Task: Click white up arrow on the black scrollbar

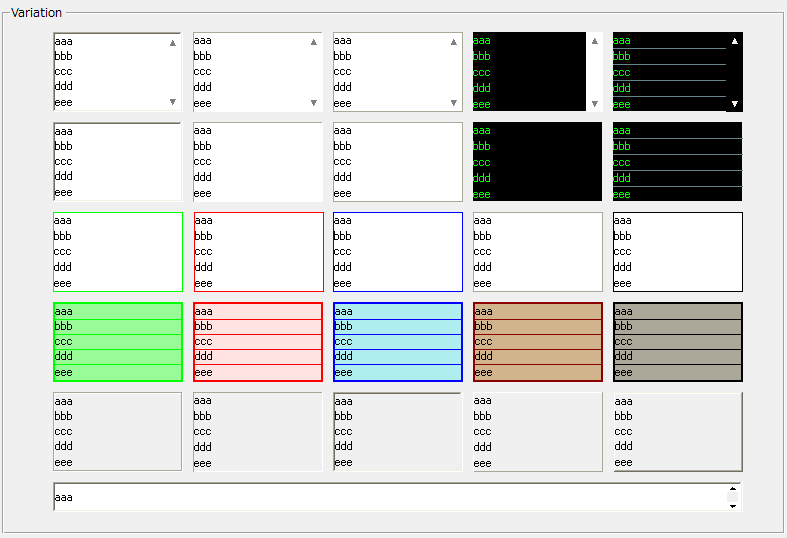Action: 735,41
